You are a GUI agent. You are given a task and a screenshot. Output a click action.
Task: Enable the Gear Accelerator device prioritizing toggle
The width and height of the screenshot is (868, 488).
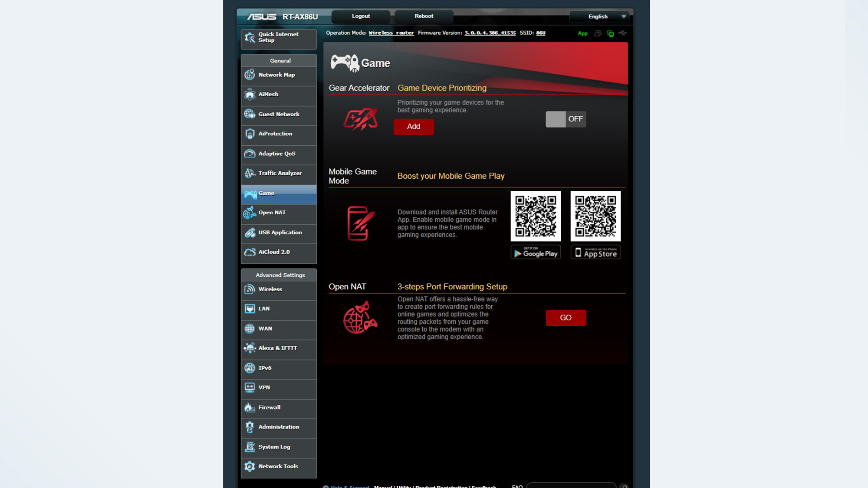[565, 118]
